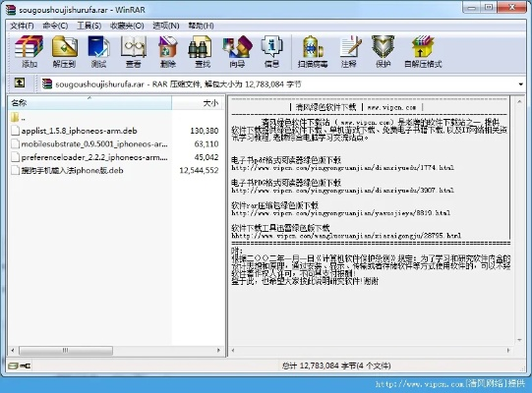Click file list scroll left arrow

(13, 351)
